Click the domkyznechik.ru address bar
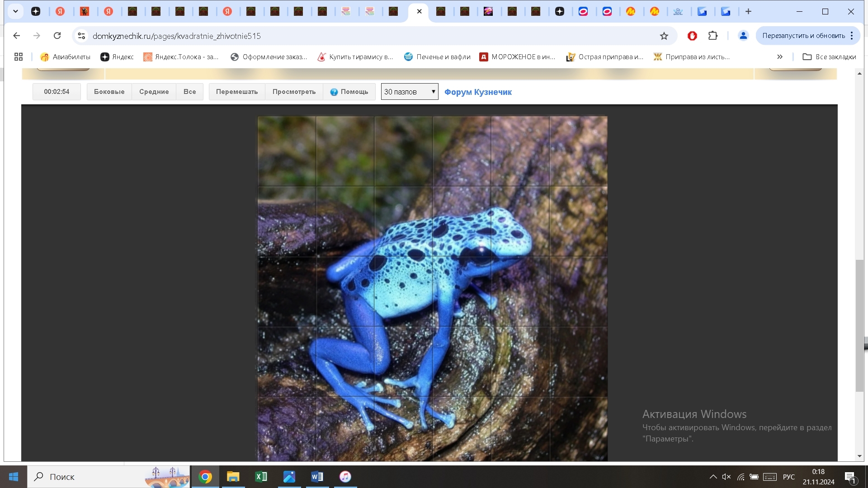Screen dimensions: 868x488 (362, 36)
